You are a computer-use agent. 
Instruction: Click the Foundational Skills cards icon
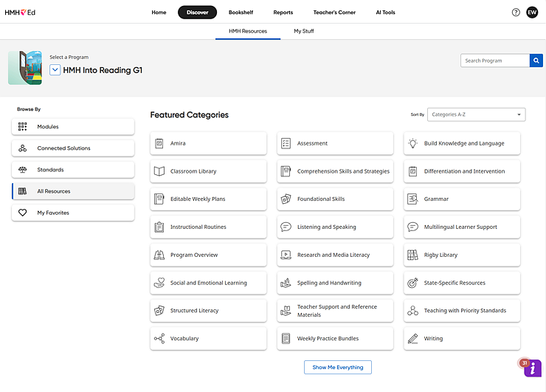tap(286, 199)
